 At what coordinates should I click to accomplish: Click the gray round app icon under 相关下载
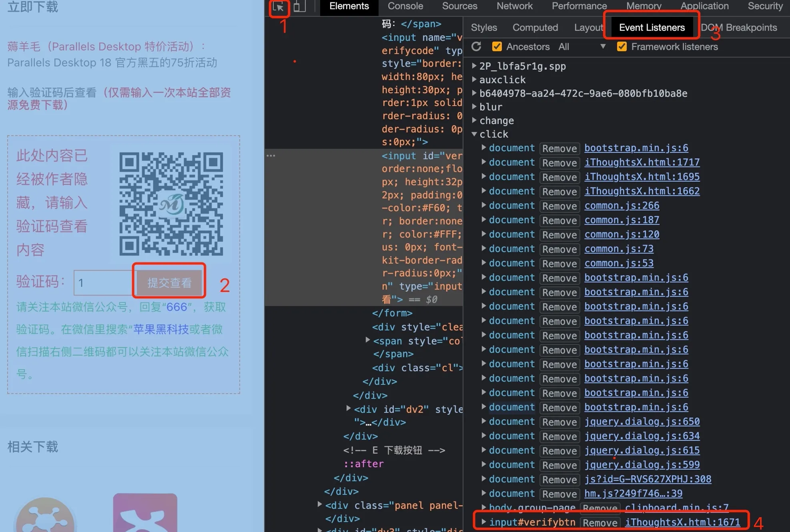45,515
